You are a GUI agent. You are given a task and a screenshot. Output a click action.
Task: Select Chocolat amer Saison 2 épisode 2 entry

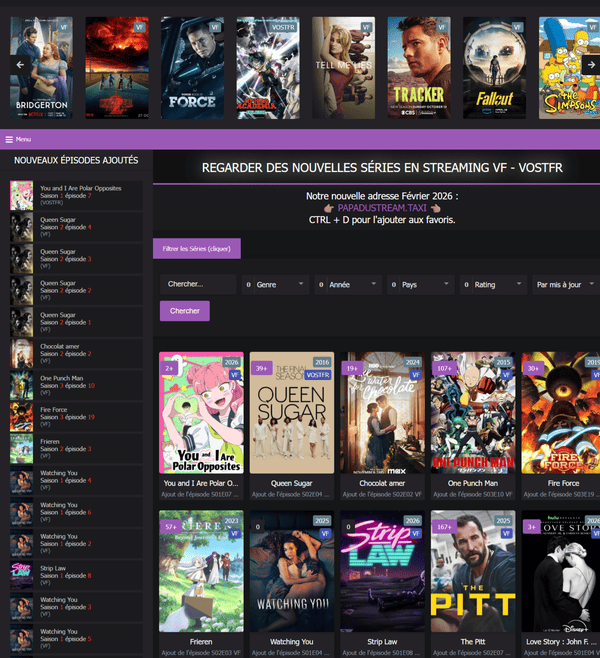tap(78, 352)
